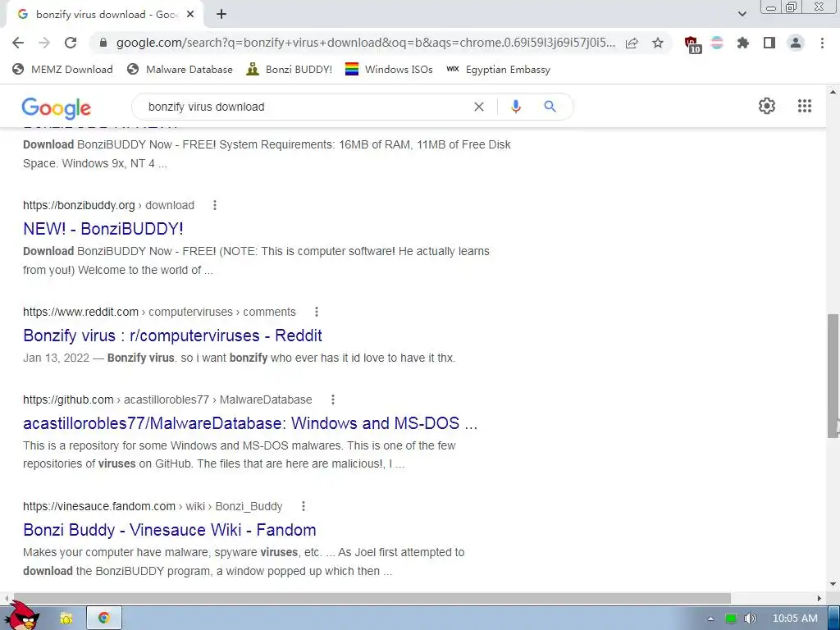Open Windows ISOs bookmark
This screenshot has height=630, width=840.
pyautogui.click(x=389, y=69)
